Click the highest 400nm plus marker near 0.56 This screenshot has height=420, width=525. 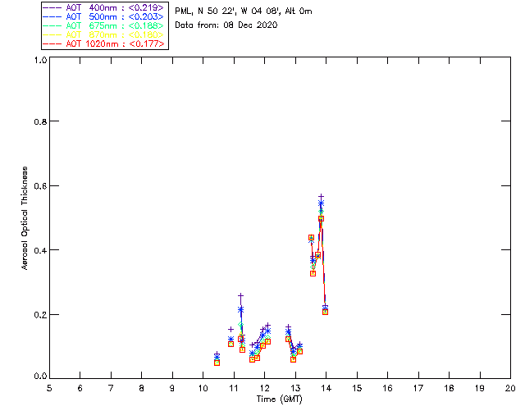point(321,197)
